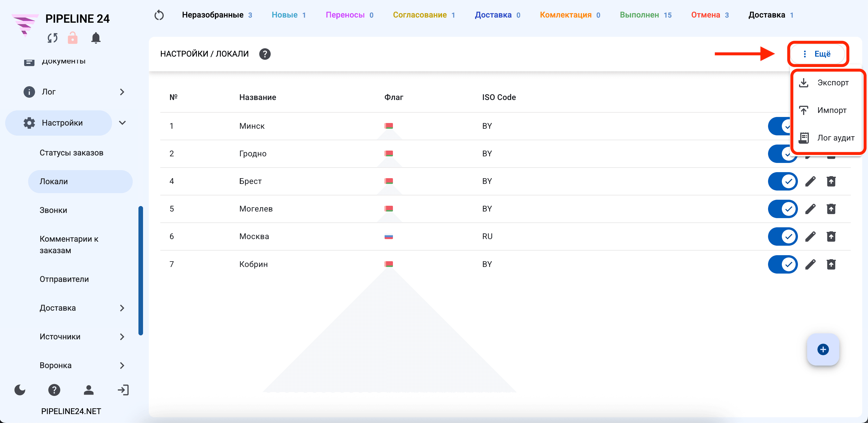Screen dimensions: 868x423
Task: Click the refresh icon beside Неразобранные
Action: click(x=159, y=15)
